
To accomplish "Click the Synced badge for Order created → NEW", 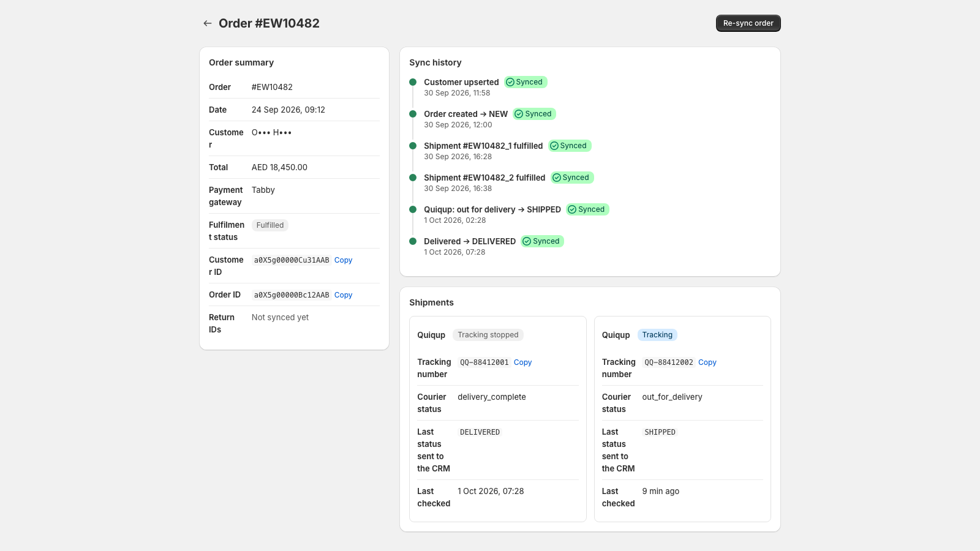I will pyautogui.click(x=534, y=114).
